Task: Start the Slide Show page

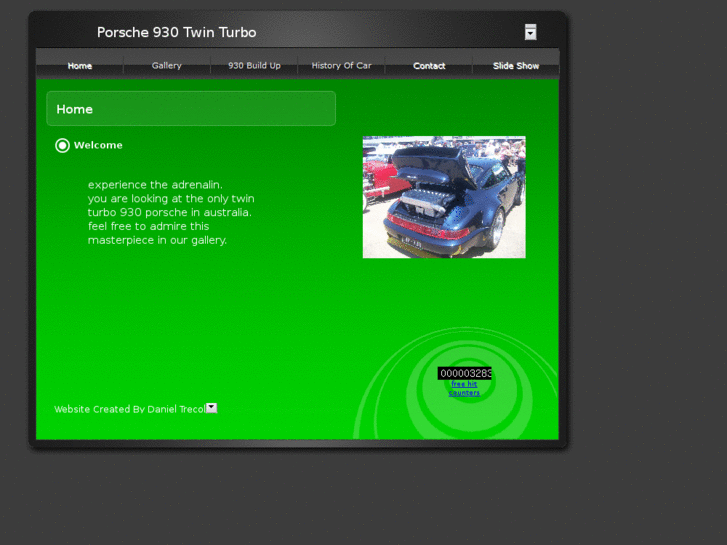Action: tap(516, 65)
